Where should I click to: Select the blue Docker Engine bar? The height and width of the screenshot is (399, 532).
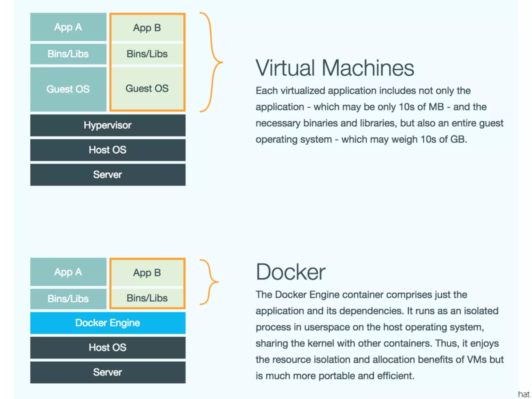pos(108,323)
